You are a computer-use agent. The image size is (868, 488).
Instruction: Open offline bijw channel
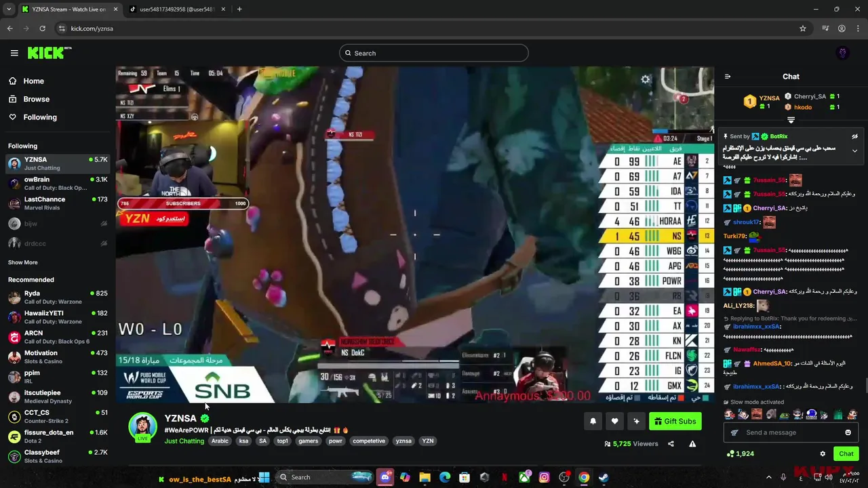[x=58, y=223]
